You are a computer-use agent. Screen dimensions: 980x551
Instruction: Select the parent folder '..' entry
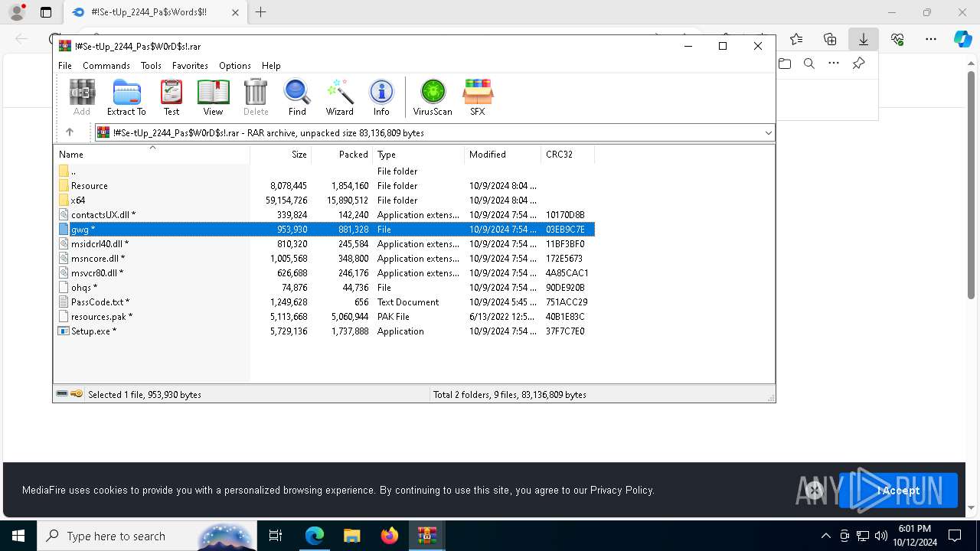325,171
